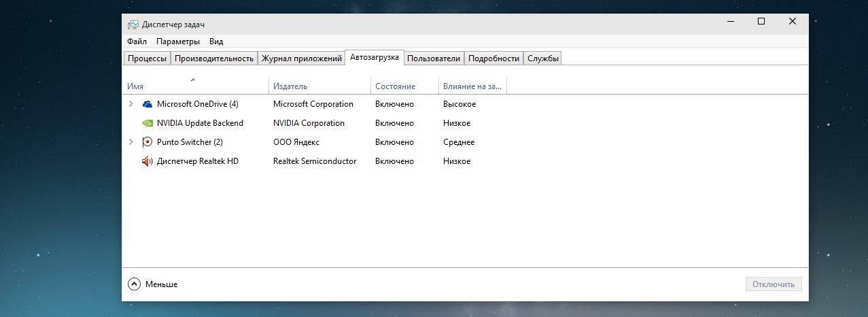
Task: Click the NVIDIA Corporation publisher cell
Action: click(309, 123)
